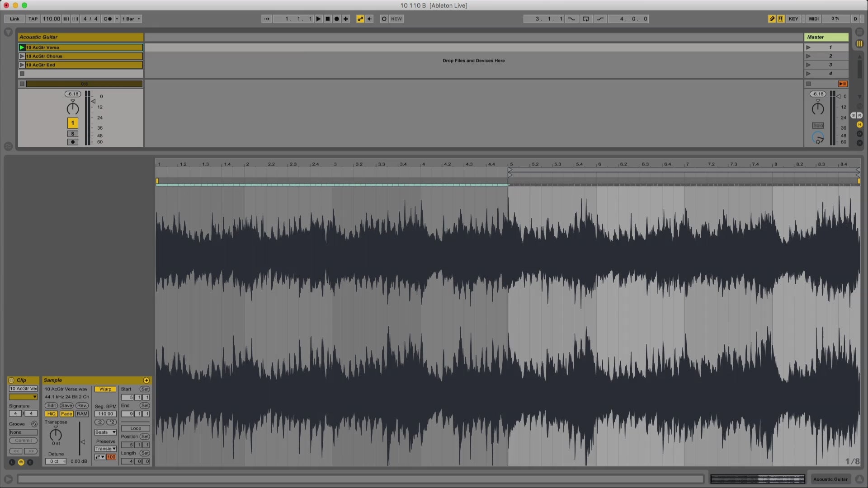Screen dimensions: 868x488
Task: Click Set button next to Start
Action: [x=145, y=389]
